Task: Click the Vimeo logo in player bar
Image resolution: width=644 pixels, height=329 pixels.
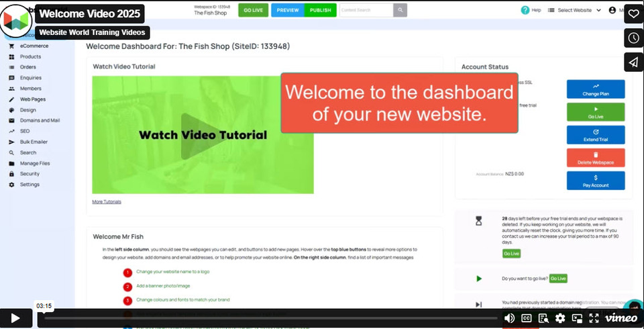Action: (x=621, y=318)
